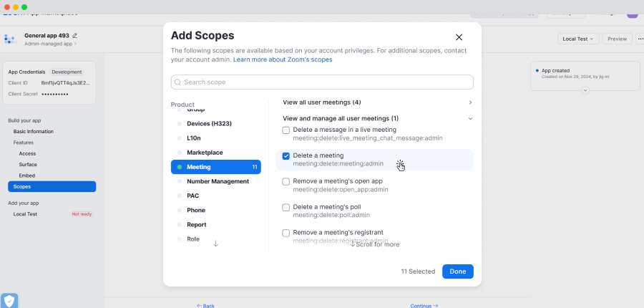Image resolution: width=644 pixels, height=308 pixels.
Task: Check Delete a message in a live meeting
Action: (x=286, y=130)
